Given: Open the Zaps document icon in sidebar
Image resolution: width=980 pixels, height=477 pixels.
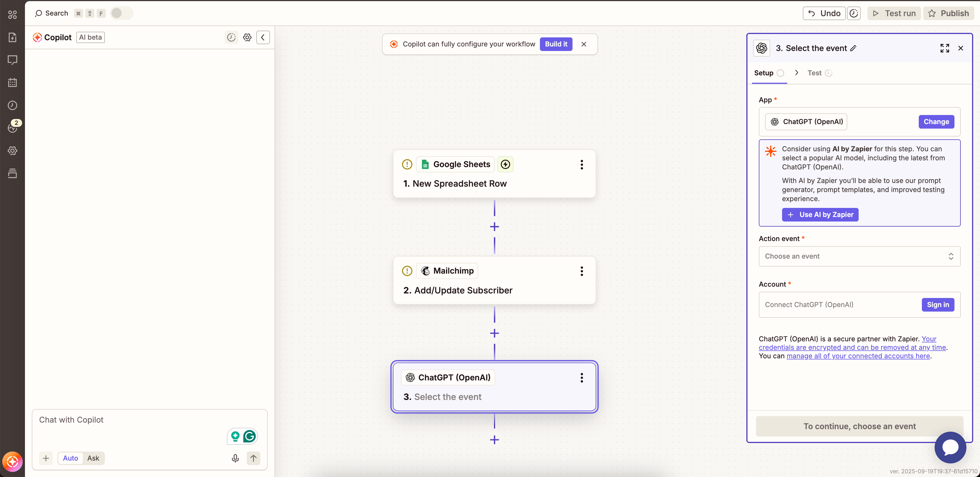Looking at the screenshot, I should coord(12,37).
